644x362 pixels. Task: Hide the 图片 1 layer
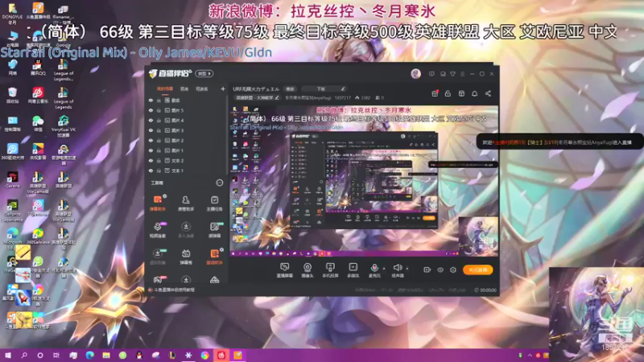click(x=151, y=150)
